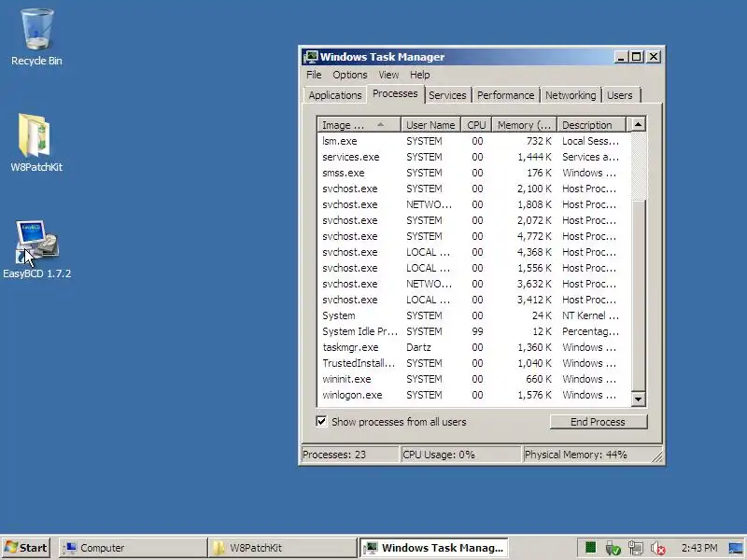The image size is (747, 560).
Task: Click the show desktop icon beside the clock
Action: coord(736,548)
